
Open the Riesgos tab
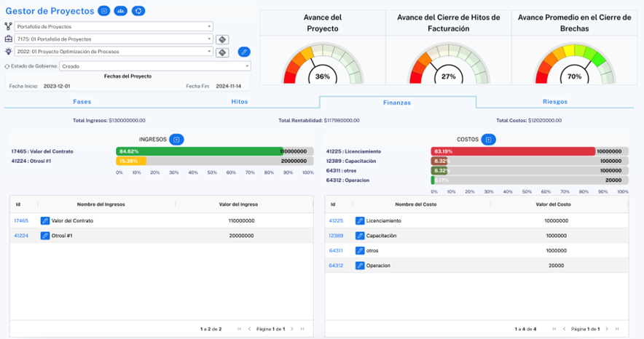click(x=555, y=102)
